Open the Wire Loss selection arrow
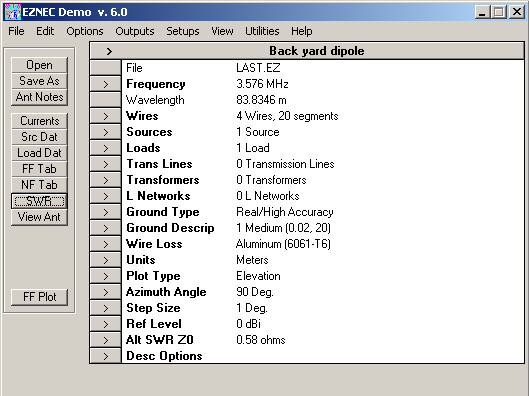This screenshot has height=396, width=529. [x=106, y=244]
